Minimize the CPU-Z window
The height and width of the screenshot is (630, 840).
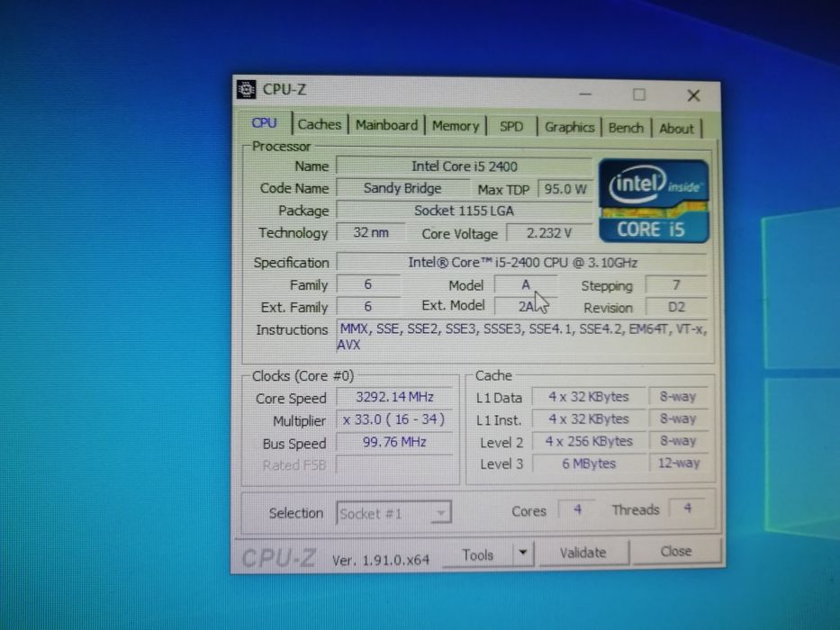(585, 94)
